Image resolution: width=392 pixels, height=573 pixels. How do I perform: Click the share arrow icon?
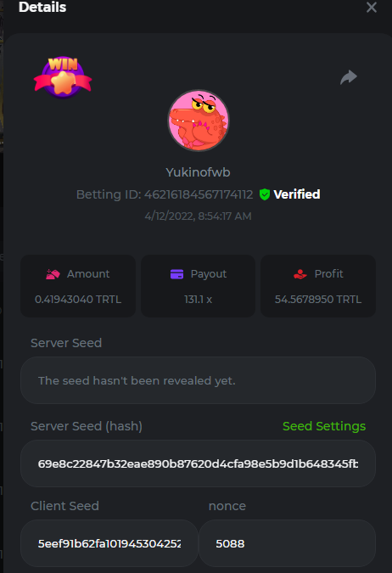tap(349, 77)
